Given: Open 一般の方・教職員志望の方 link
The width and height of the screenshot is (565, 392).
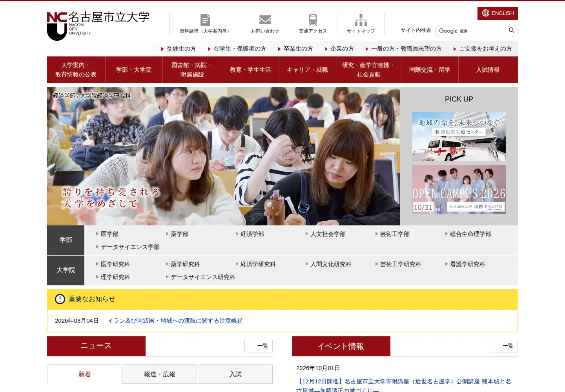Looking at the screenshot, I should pyautogui.click(x=404, y=49).
